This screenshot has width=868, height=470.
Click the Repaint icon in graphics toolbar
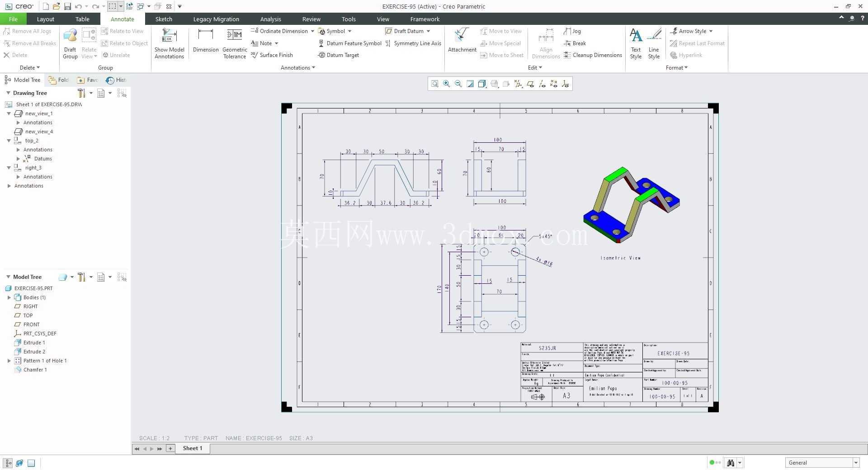[470, 84]
